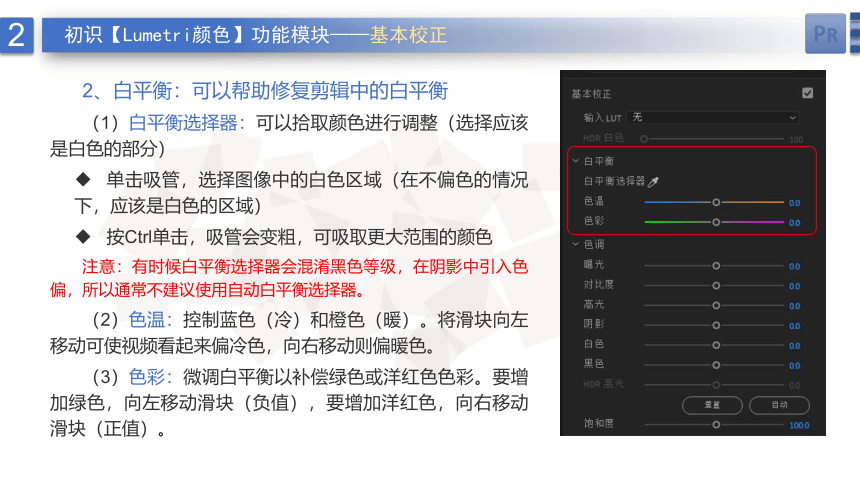Viewport: 860px width, 484px height.
Task: Click the 白色 value 0.0
Action: (794, 346)
